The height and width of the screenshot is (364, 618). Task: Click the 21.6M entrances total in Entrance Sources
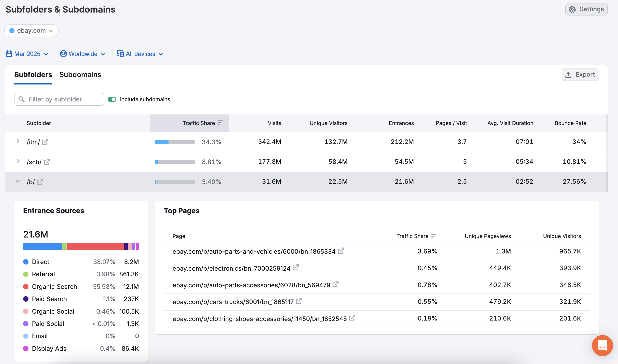pos(36,234)
